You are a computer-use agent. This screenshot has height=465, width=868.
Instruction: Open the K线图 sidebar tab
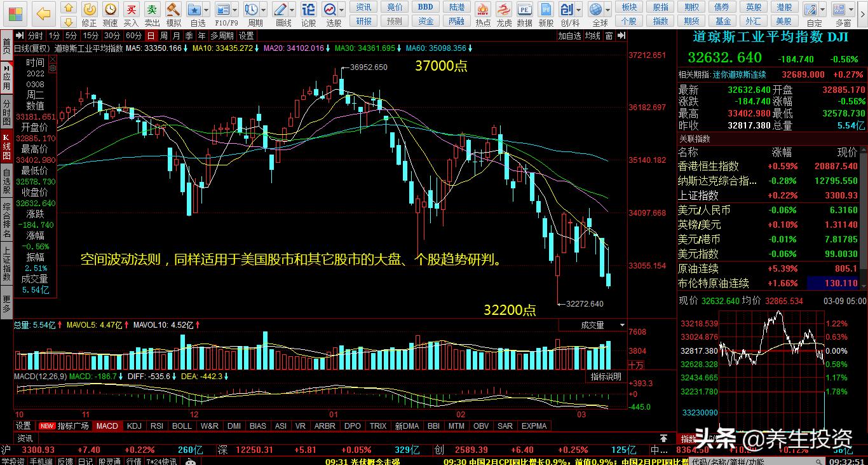coord(6,146)
